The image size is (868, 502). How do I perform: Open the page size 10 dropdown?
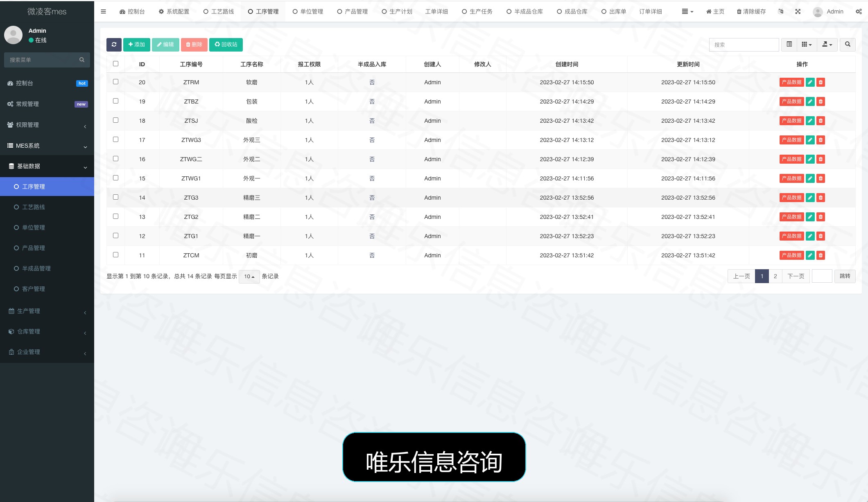[x=249, y=277]
